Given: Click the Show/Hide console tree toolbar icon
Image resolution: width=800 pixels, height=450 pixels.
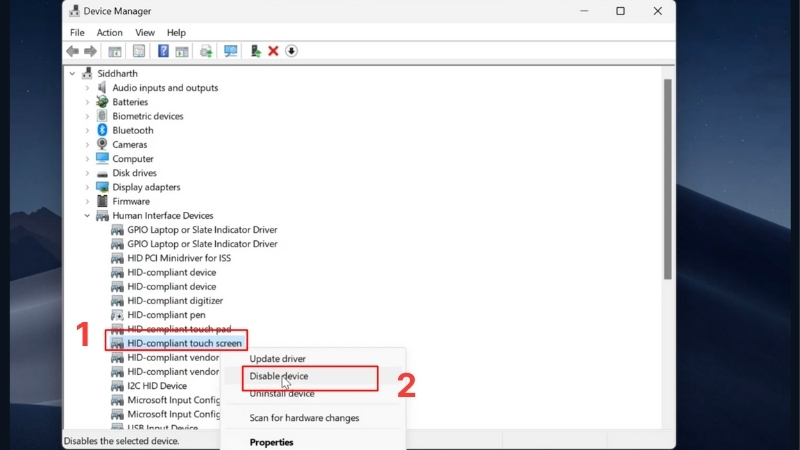Looking at the screenshot, I should click(115, 51).
